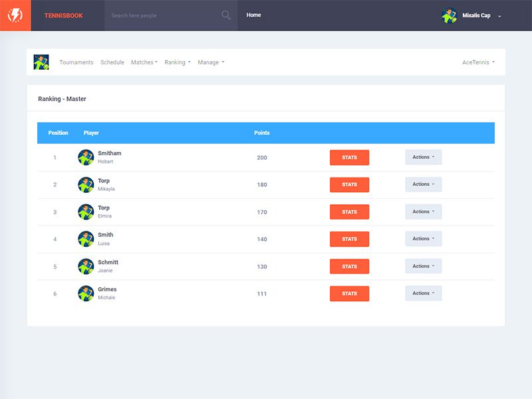Click Schmitt Joanie's player avatar
The width and height of the screenshot is (532, 399).
(x=86, y=266)
